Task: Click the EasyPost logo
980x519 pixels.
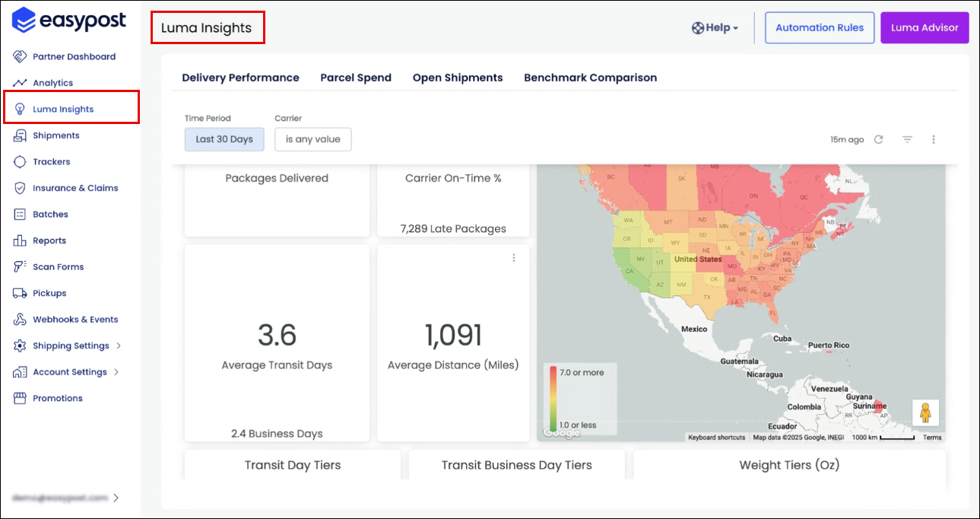Action: [68, 21]
